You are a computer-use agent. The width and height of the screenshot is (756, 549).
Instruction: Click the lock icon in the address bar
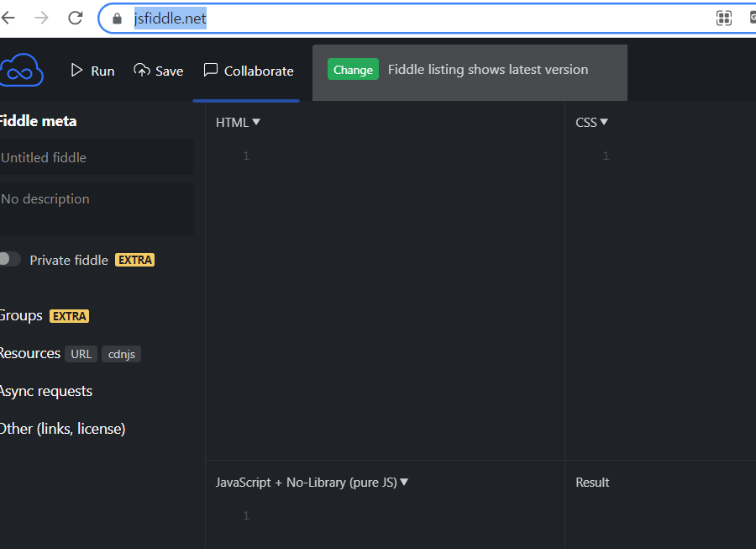tap(117, 18)
